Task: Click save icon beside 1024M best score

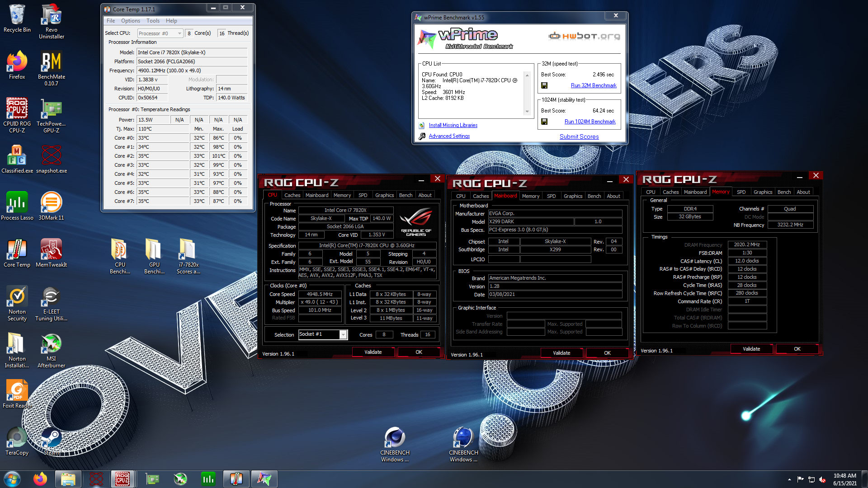Action: pyautogui.click(x=544, y=122)
